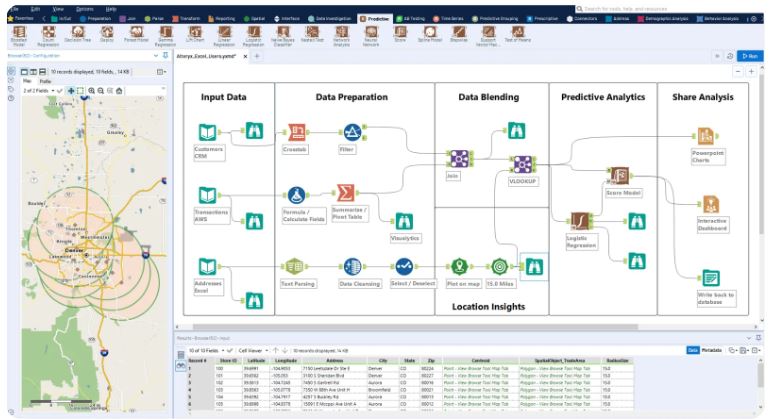
Task: Select the Write back to database node
Action: click(x=711, y=278)
